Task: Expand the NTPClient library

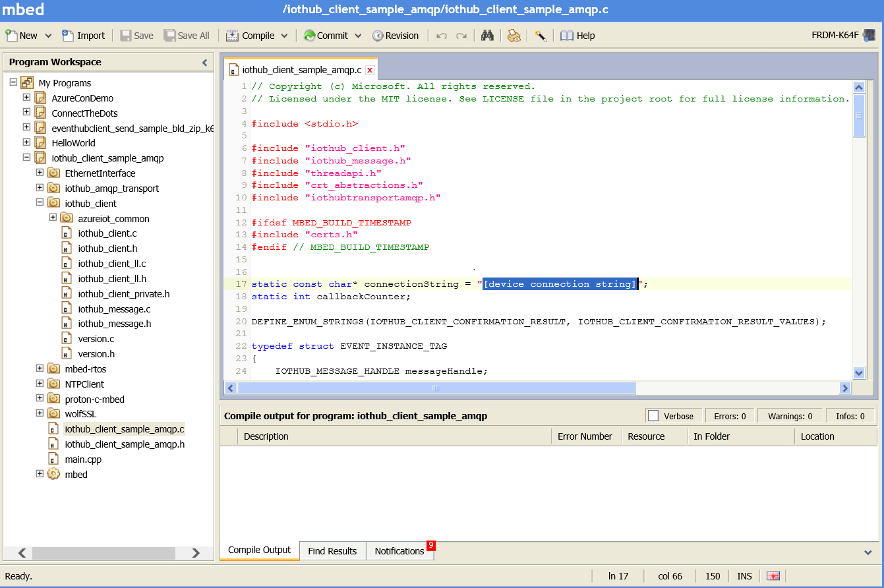Action: click(40, 384)
